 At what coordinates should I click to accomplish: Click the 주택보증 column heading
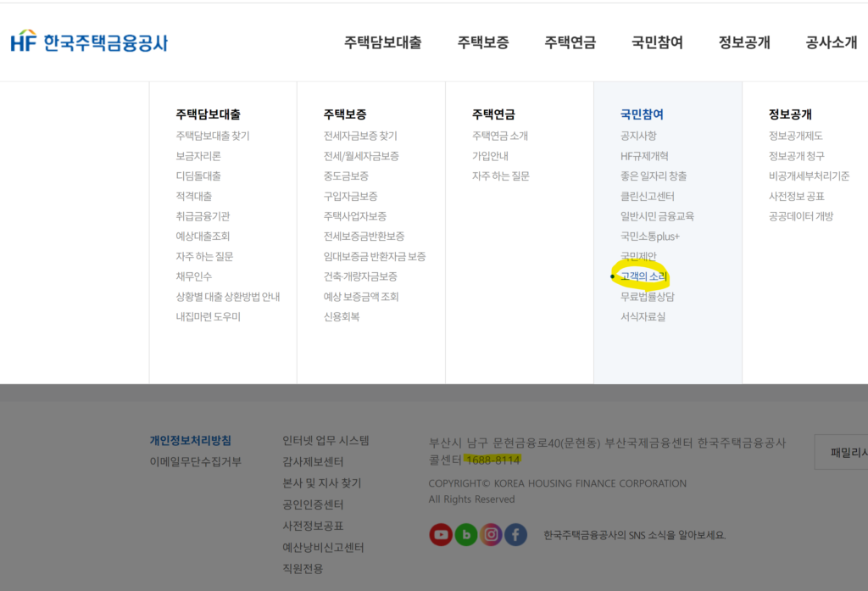coord(345,114)
